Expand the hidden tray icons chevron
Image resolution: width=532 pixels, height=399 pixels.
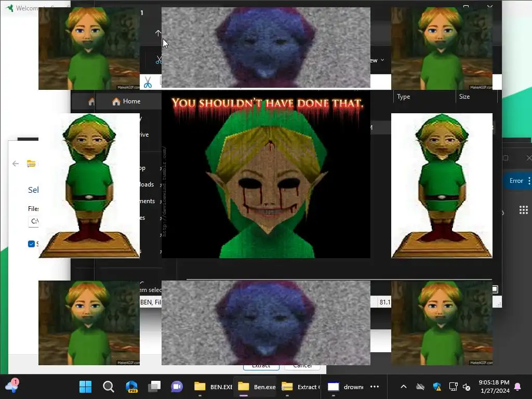point(403,387)
